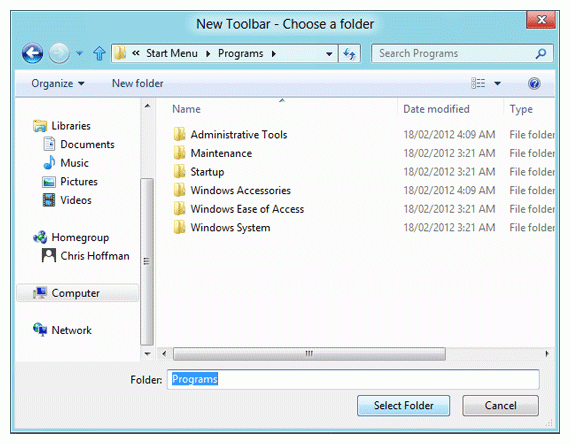Expand arrow after Programs breadcrumb
Image resolution: width=570 pixels, height=444 pixels.
tap(274, 54)
